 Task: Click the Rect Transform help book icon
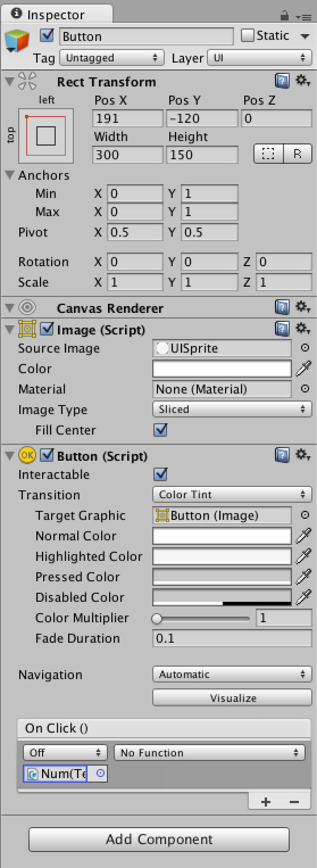[282, 81]
